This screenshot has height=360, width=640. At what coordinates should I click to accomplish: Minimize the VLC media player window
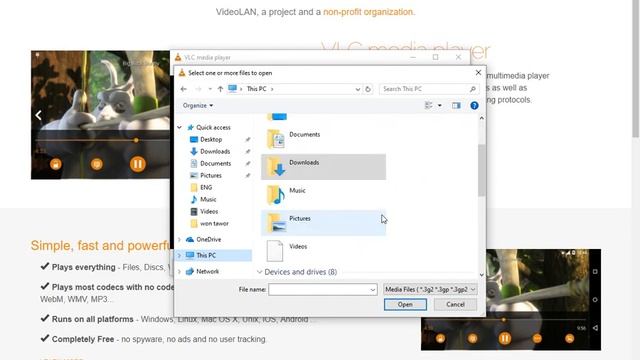(413, 57)
